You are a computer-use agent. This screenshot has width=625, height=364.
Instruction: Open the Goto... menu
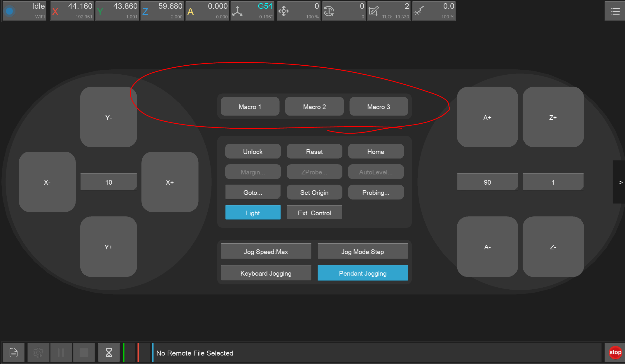(x=253, y=192)
